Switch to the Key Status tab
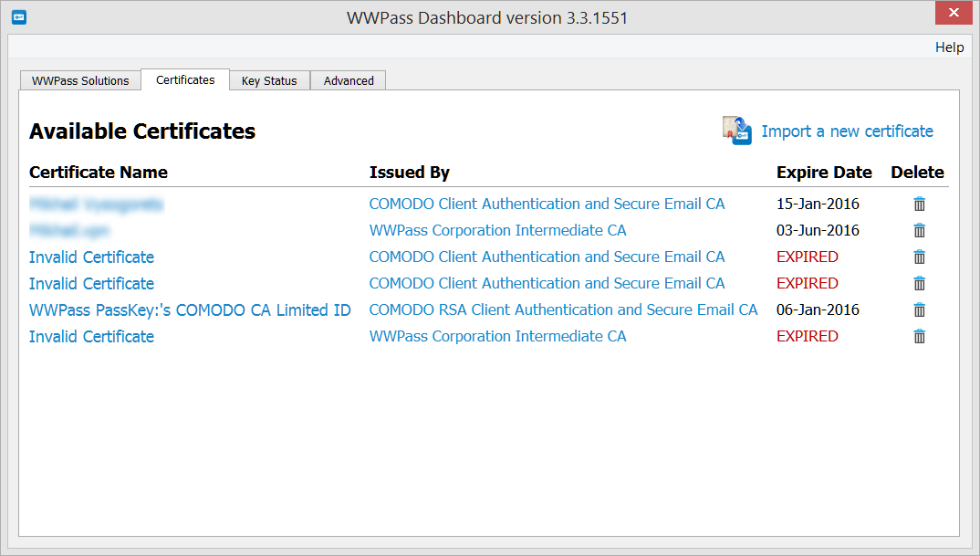This screenshot has height=556, width=980. 269,80
